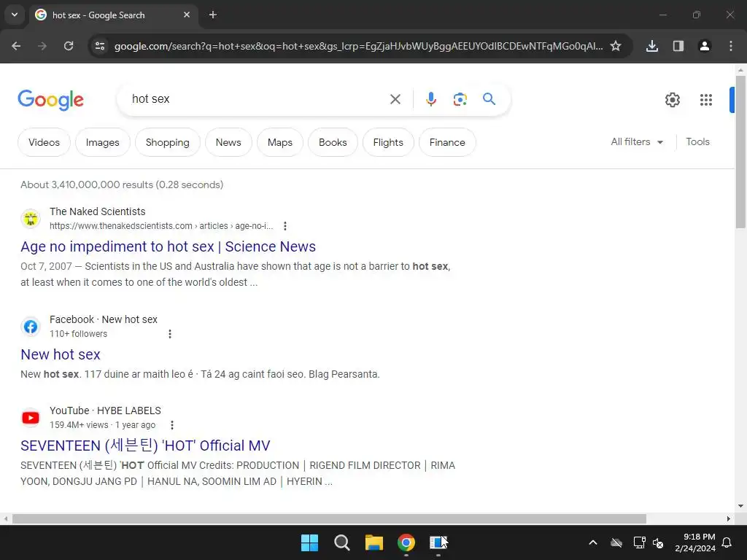Open Chrome downloads
The height and width of the screenshot is (560, 747).
click(x=651, y=46)
